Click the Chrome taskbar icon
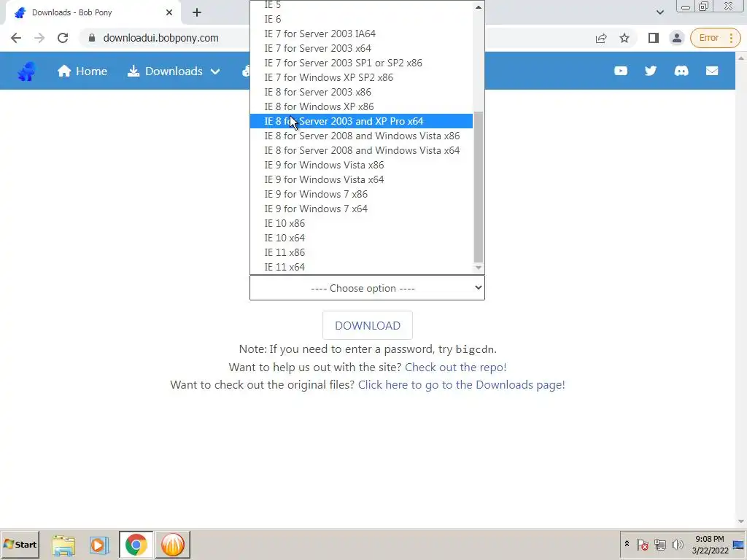This screenshot has width=747, height=560. pyautogui.click(x=136, y=545)
